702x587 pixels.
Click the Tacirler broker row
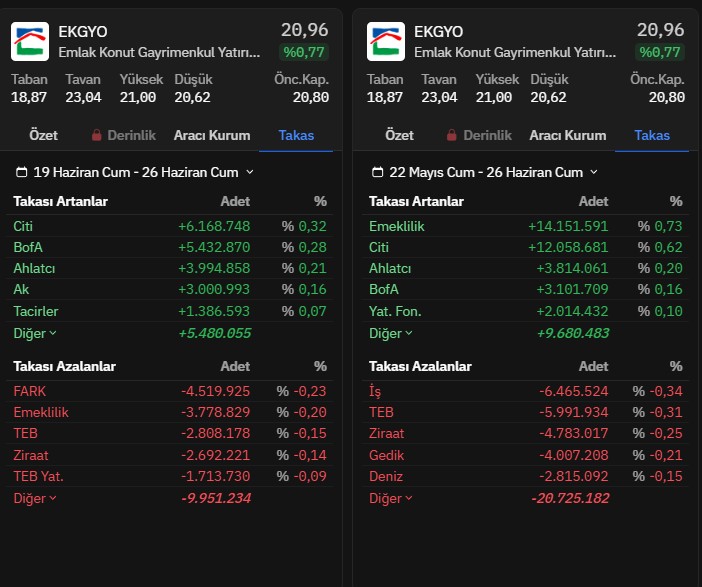(170, 311)
